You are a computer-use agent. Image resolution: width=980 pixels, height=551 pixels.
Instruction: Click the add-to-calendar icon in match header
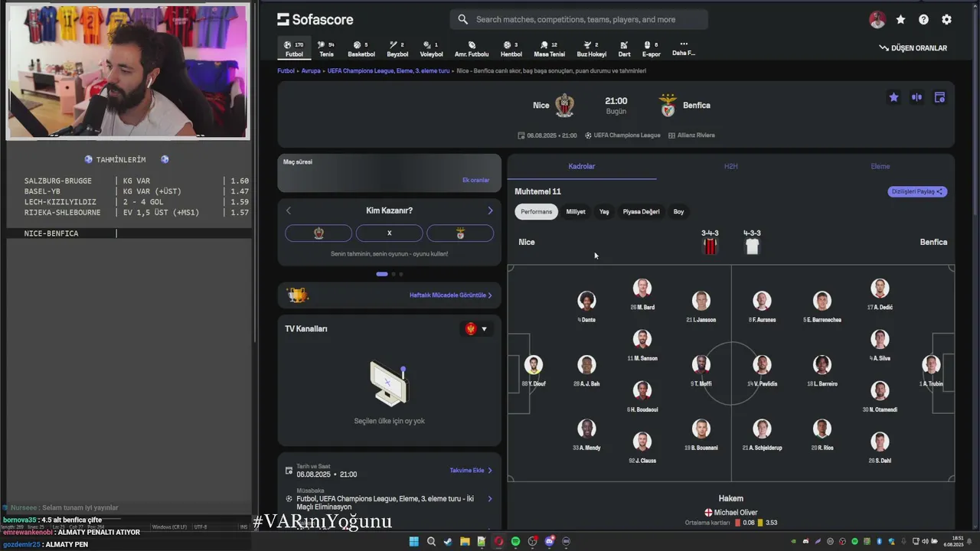click(939, 97)
